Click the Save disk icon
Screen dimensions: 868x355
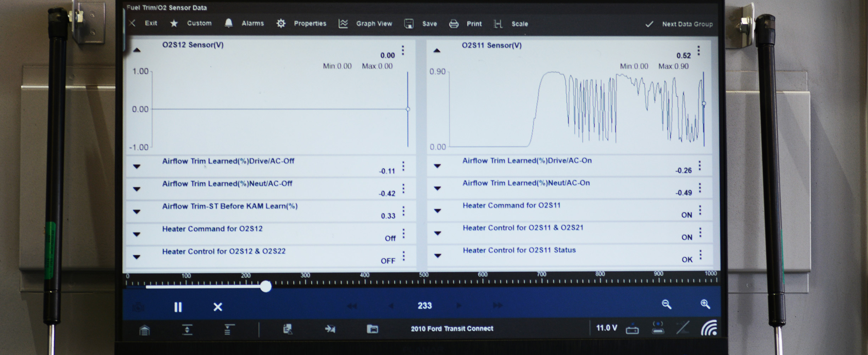click(x=409, y=24)
